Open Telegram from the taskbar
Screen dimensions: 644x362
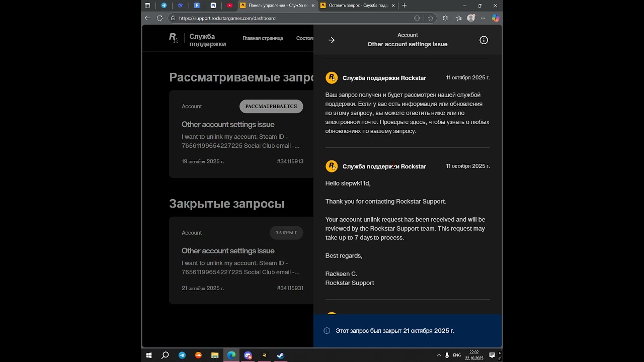[x=182, y=355]
